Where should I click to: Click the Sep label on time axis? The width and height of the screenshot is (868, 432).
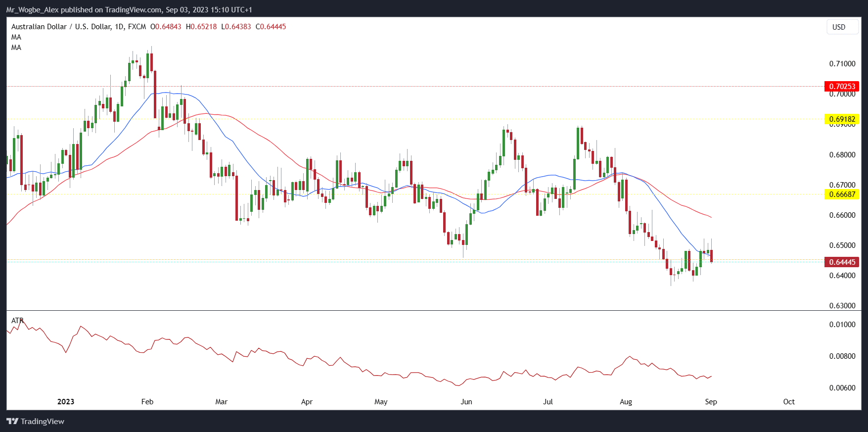(711, 402)
